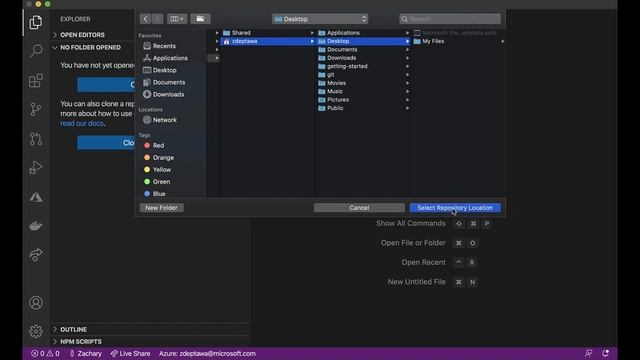Click the Open Folder blue button
This screenshot has width=640, height=360.
[106, 85]
